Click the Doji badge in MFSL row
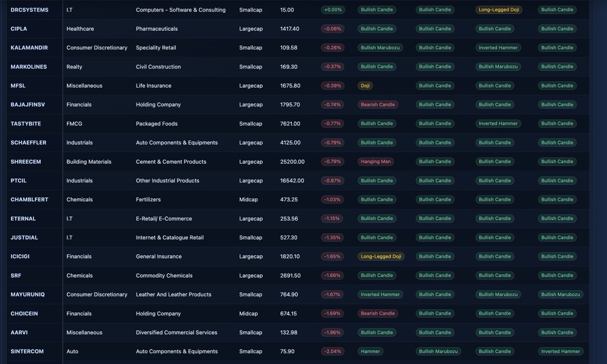This screenshot has width=607, height=364. tap(365, 85)
